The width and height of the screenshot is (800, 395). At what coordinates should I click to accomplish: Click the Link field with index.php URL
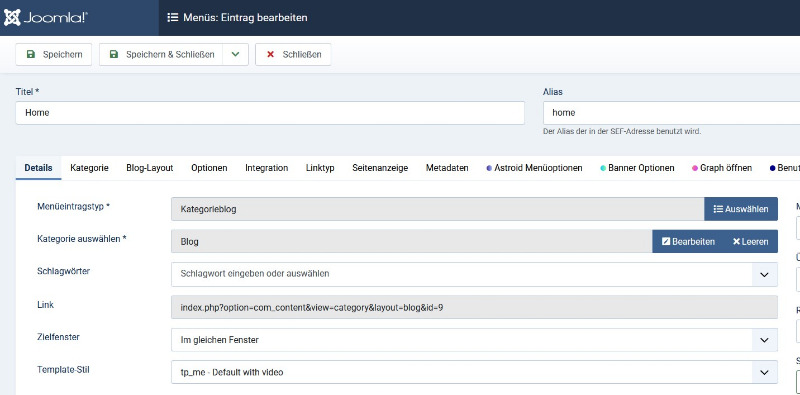(x=474, y=307)
